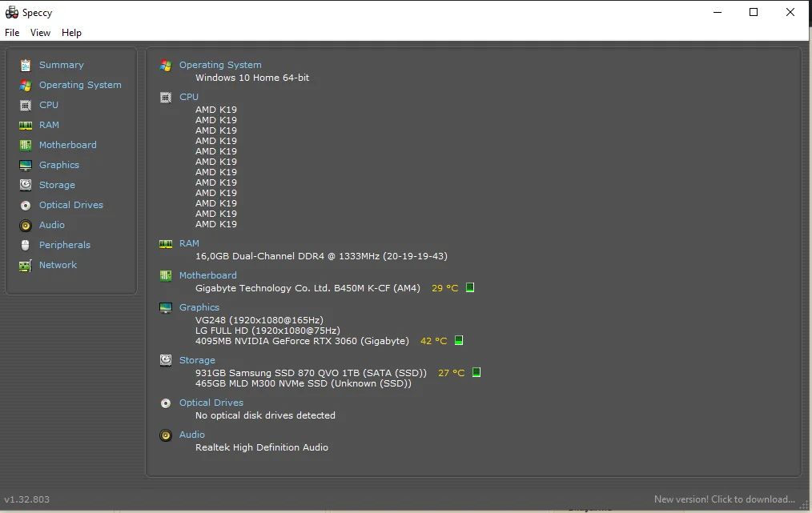Go to Operating System section in sidebar
The width and height of the screenshot is (812, 513).
[80, 85]
